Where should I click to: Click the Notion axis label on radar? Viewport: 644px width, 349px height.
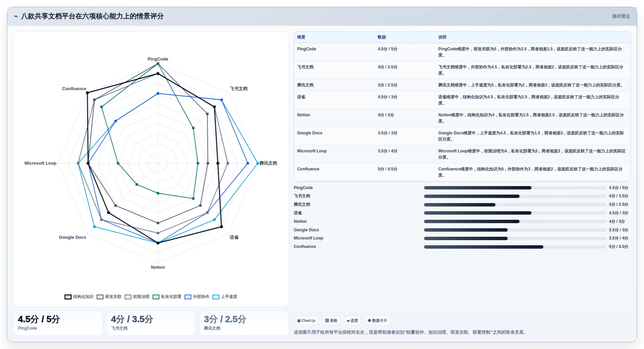158,267
